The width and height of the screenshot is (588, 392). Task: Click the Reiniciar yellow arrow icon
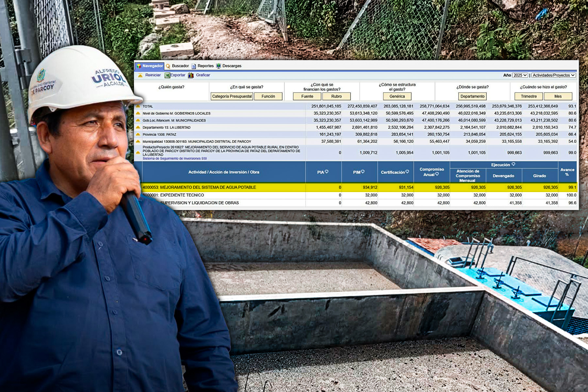[x=140, y=75]
